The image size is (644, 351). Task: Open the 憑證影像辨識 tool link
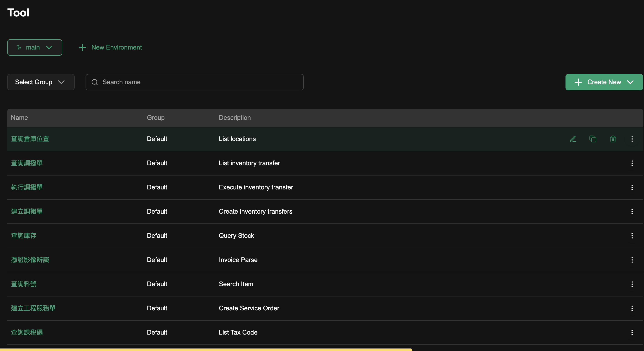click(x=30, y=260)
